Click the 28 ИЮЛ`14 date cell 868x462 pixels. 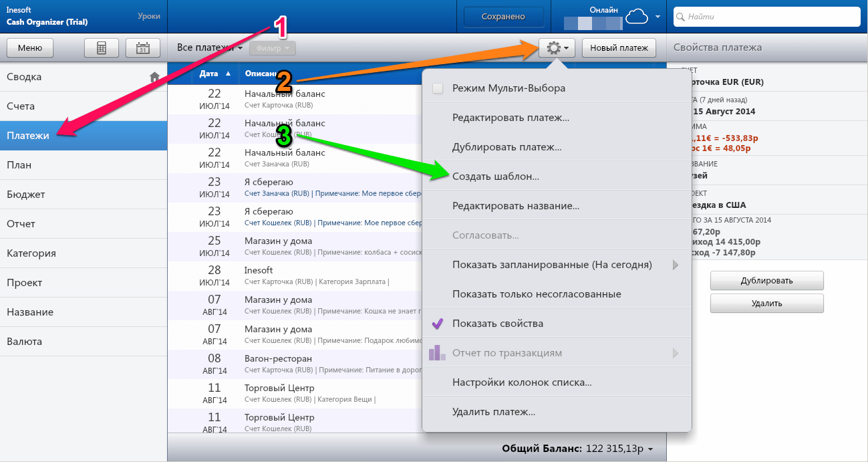(214, 275)
